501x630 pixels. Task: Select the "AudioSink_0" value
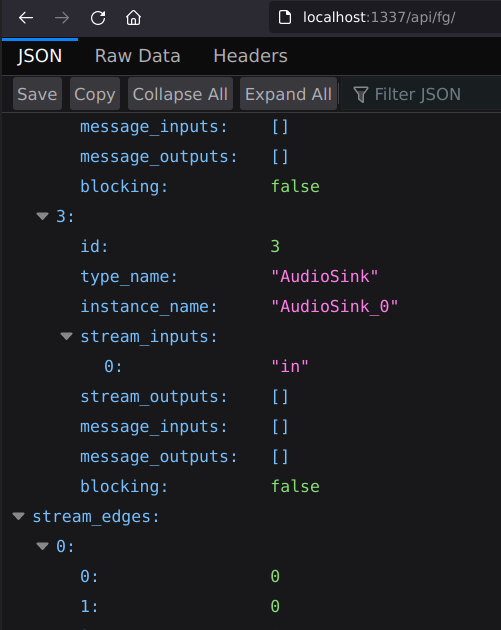[x=335, y=307]
